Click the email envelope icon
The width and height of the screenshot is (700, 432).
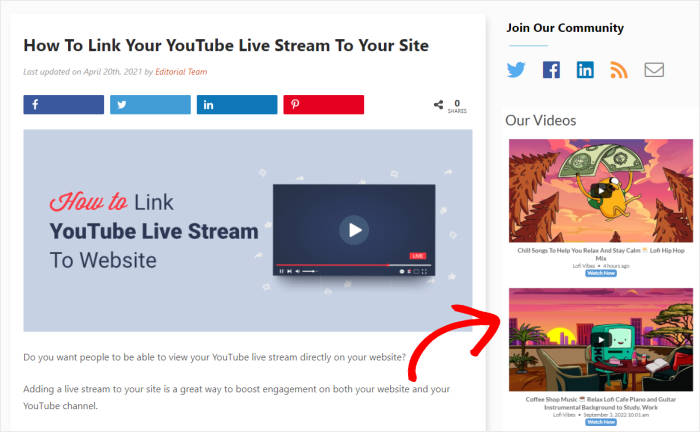[654, 70]
